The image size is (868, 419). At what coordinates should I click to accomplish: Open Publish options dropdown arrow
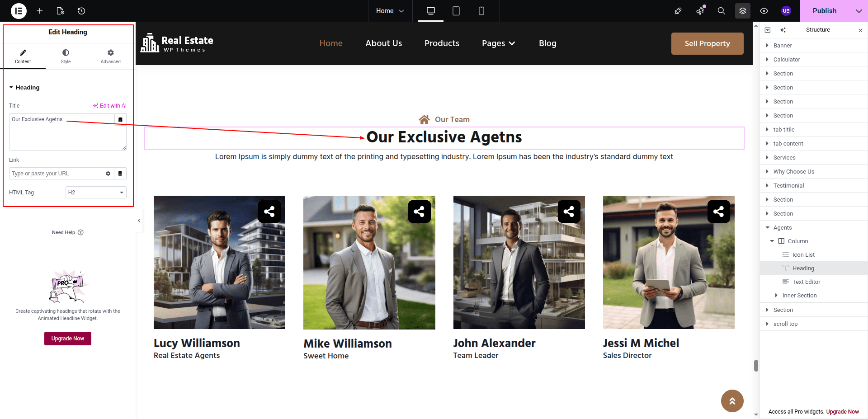click(x=859, y=11)
